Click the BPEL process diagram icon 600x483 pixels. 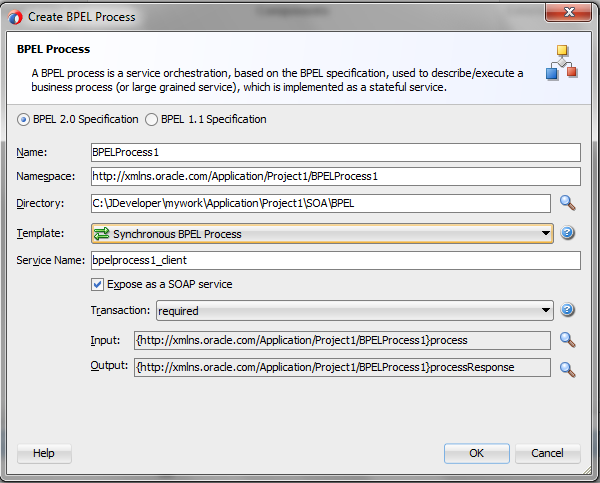562,62
